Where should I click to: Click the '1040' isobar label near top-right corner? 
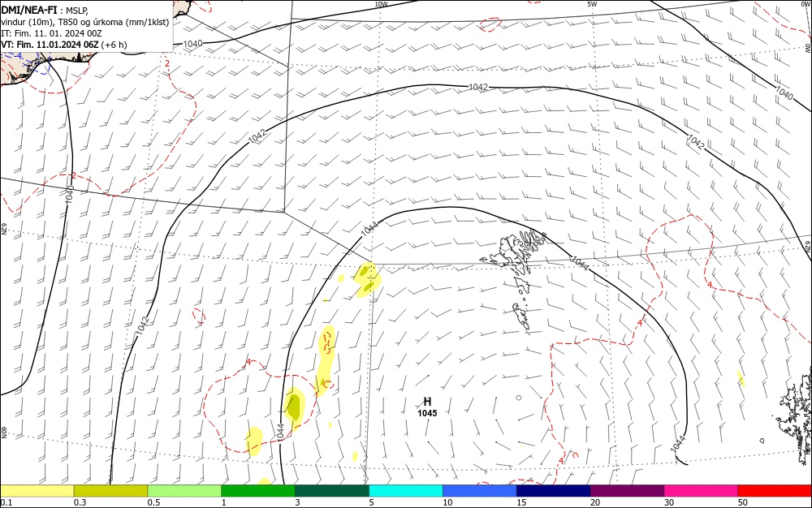tap(784, 93)
